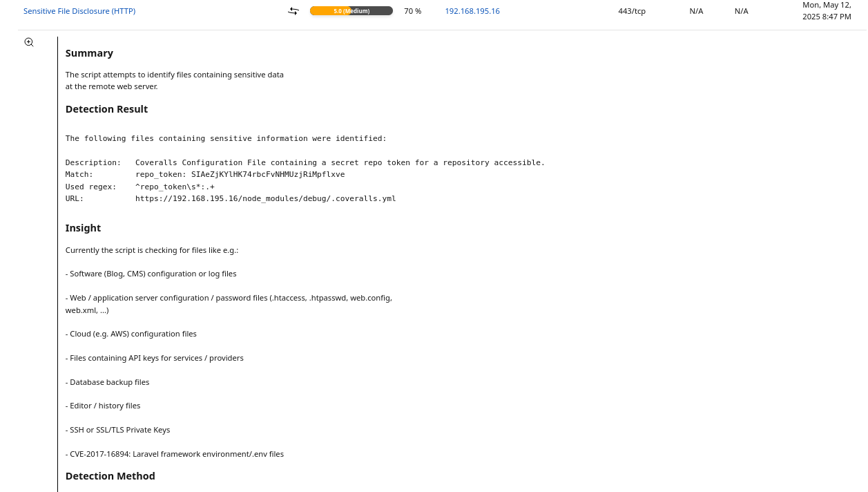Viewport: 868px width, 492px height.
Task: Click the second N/A cell in the row
Action: 741,11
